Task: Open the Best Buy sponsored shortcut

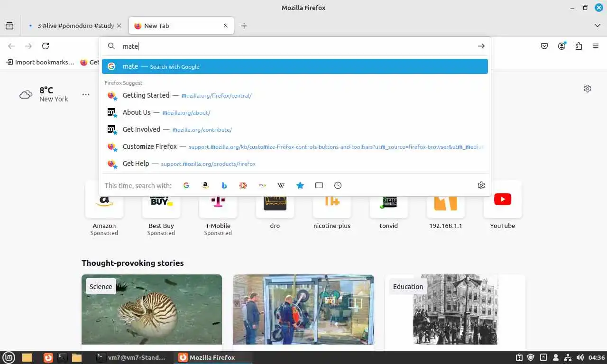Action: pos(161,209)
